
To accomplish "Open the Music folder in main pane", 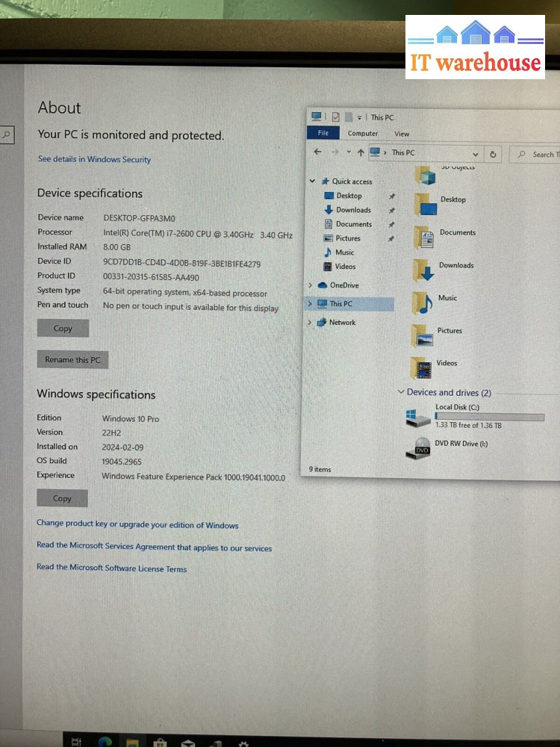I will point(422,303).
